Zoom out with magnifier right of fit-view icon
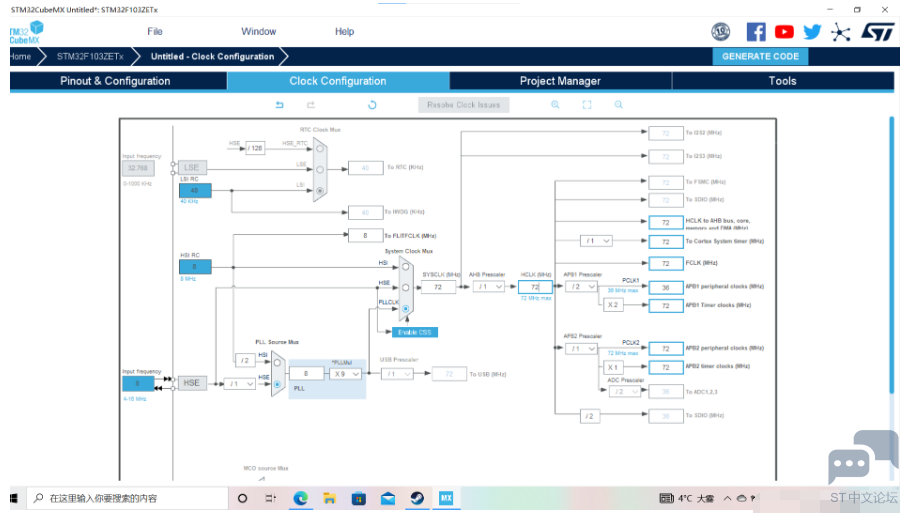 pyautogui.click(x=618, y=105)
